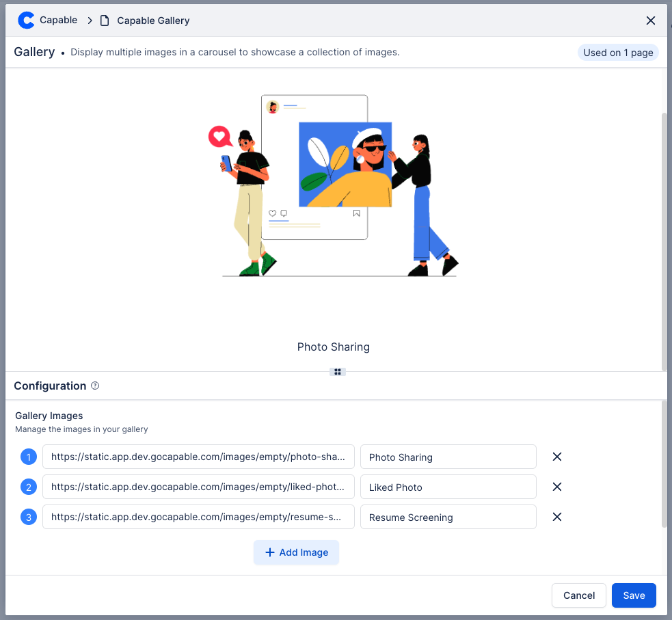Click the Configuration help question icon
The width and height of the screenshot is (672, 620).
(x=95, y=386)
